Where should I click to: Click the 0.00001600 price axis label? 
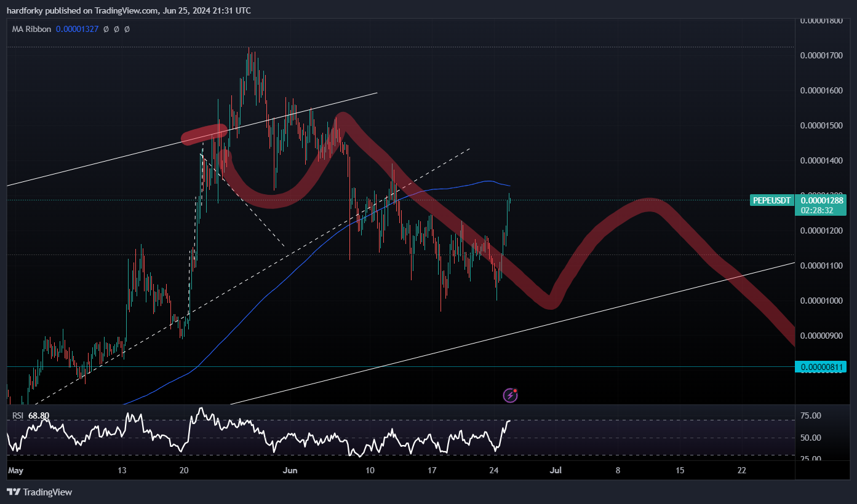click(821, 91)
